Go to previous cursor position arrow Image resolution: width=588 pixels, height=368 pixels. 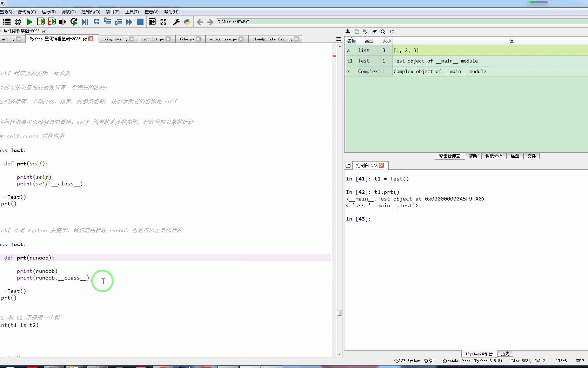point(200,22)
